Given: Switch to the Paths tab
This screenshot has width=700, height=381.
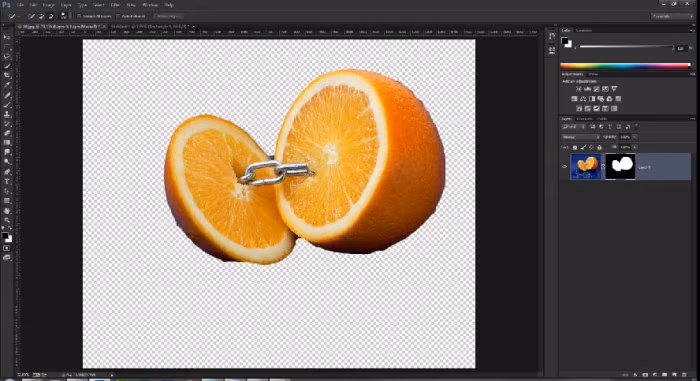Looking at the screenshot, I should tap(602, 119).
